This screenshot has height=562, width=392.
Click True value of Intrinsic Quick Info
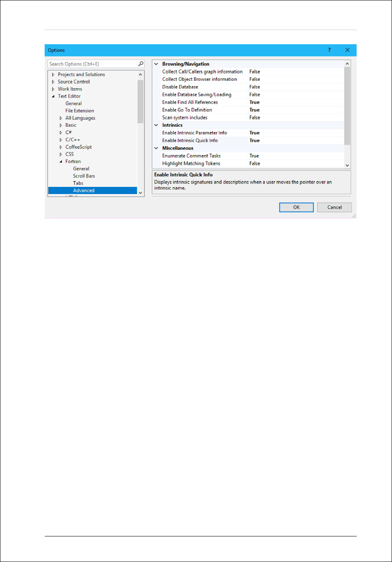point(255,140)
